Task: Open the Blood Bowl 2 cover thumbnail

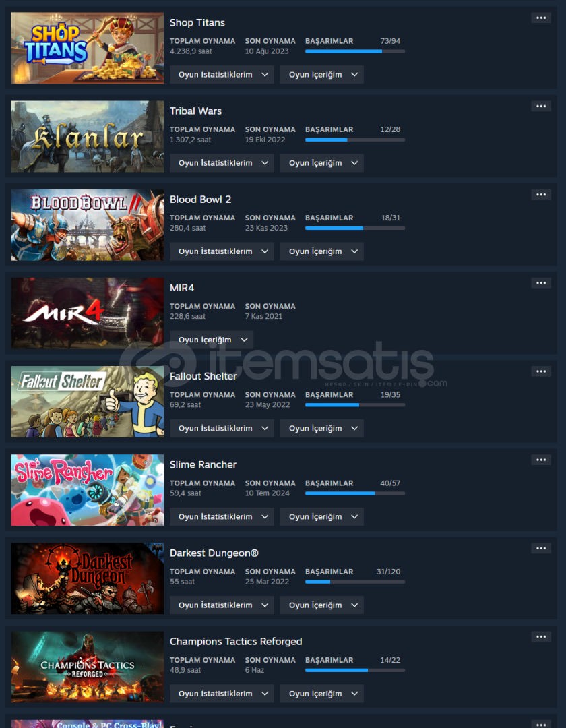Action: 87,225
